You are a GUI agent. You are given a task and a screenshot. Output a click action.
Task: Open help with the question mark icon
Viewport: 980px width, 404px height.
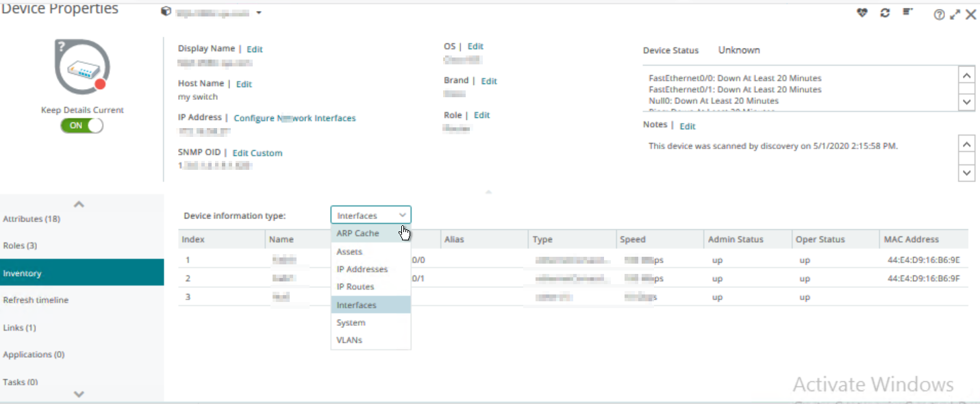(939, 14)
